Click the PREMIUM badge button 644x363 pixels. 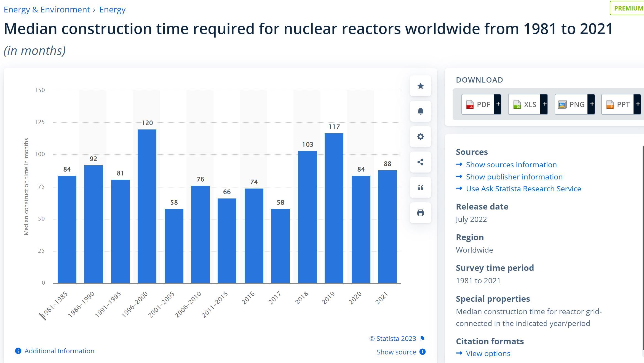(x=627, y=8)
